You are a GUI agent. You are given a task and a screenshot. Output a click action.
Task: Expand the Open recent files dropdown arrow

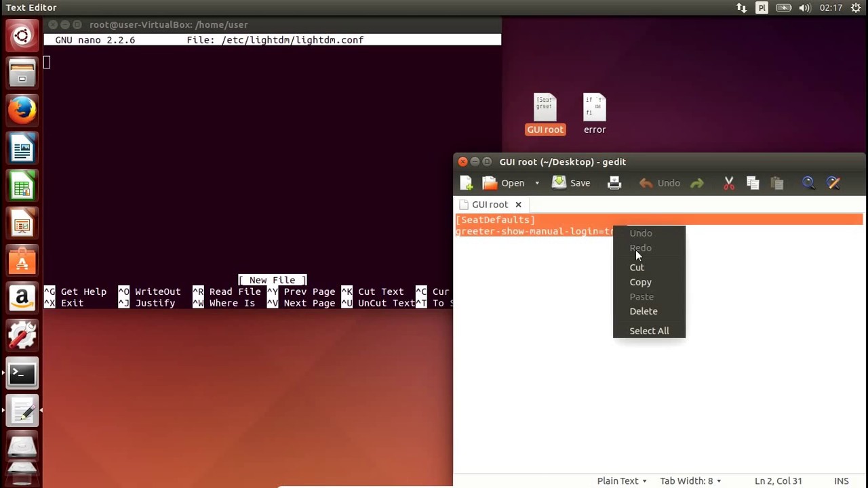point(536,183)
